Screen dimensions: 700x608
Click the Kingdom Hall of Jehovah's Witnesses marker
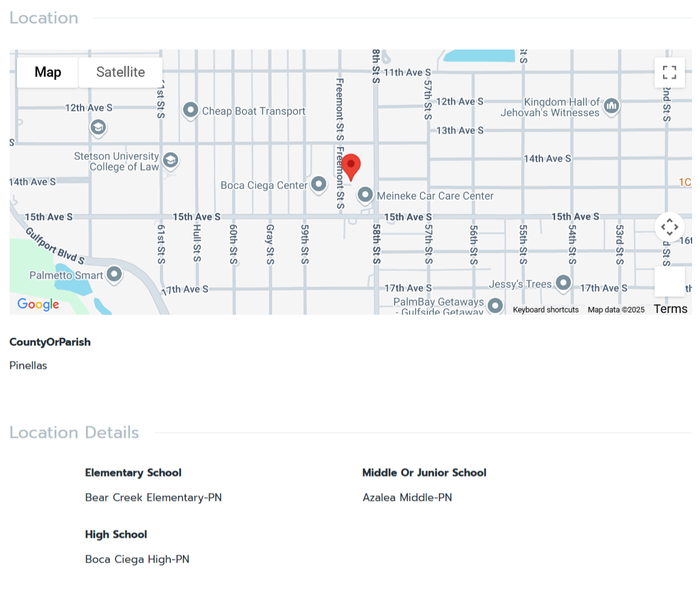pyautogui.click(x=611, y=106)
